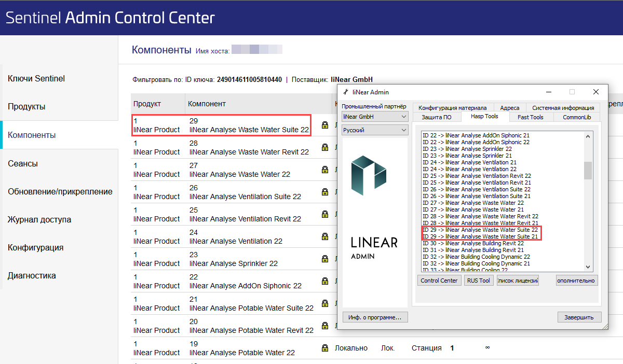Click the lock icon for Waste Water Suite 22 row
Screen dimensions: 623x364
[325, 125]
